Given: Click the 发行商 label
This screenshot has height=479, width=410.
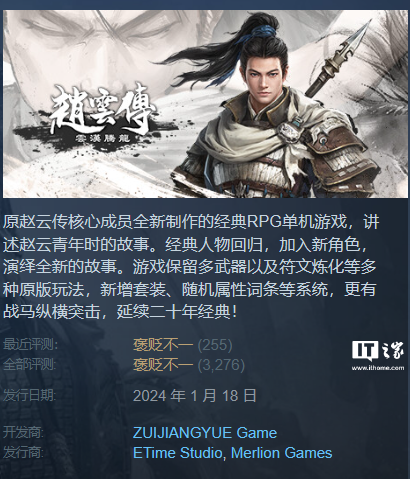Looking at the screenshot, I should [23, 453].
